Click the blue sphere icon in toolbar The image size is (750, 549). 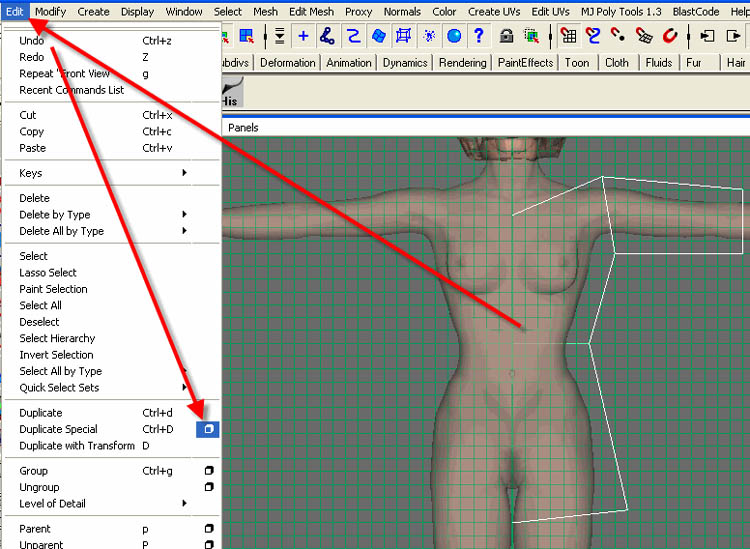[x=455, y=36]
